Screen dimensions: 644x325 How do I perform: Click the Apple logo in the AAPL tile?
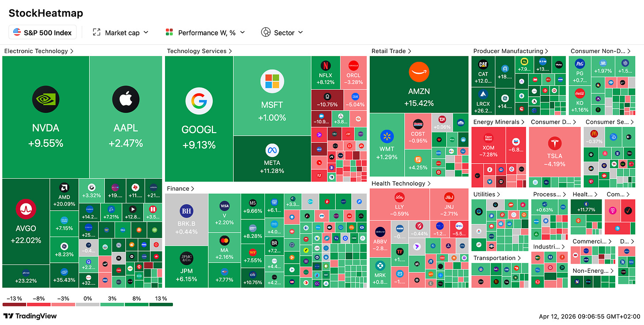pyautogui.click(x=126, y=99)
